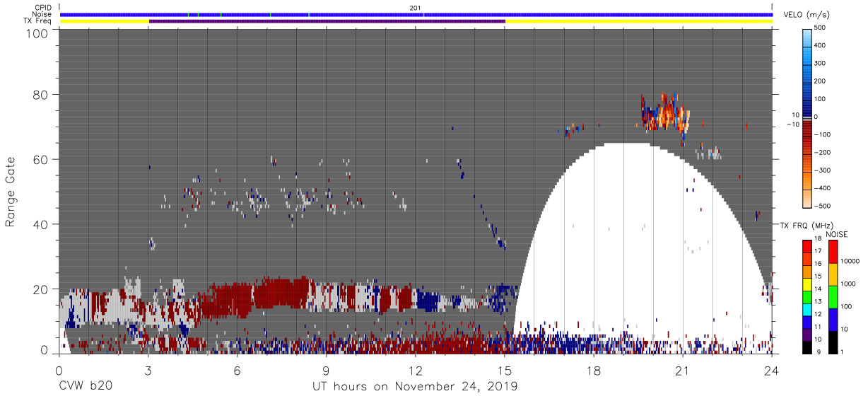Click the blue Noise bar above the plot

coord(416,14)
